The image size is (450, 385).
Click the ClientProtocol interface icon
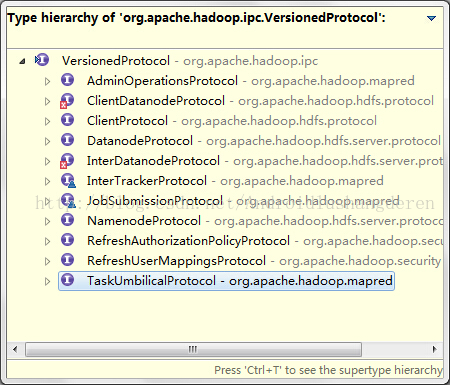[x=67, y=120]
